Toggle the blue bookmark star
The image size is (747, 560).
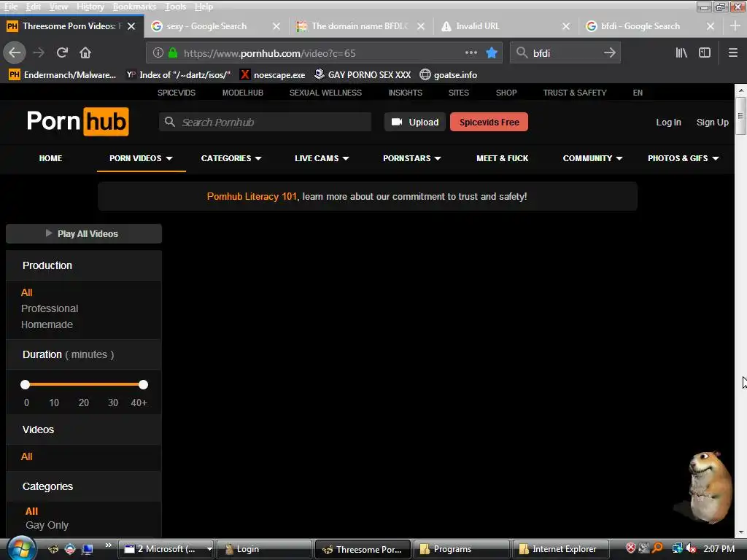click(x=492, y=52)
